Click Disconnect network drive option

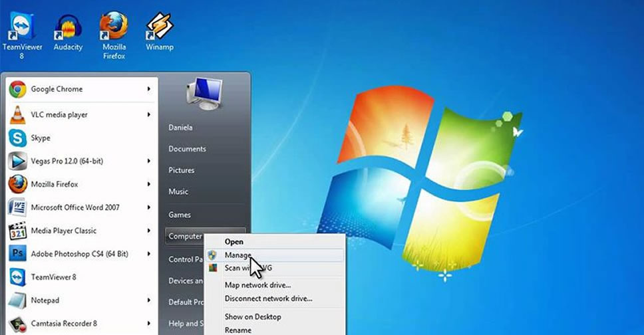pos(268,298)
